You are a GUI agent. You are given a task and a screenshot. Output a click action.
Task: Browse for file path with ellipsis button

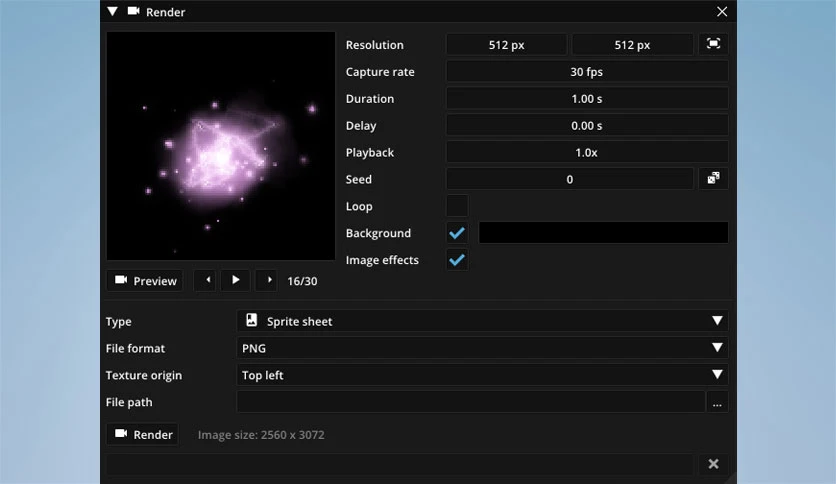pyautogui.click(x=717, y=402)
